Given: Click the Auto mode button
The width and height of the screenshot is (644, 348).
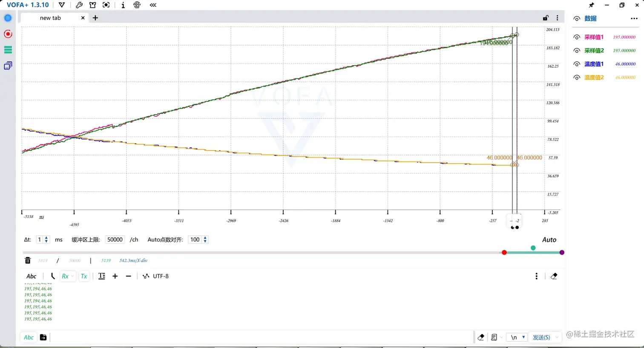Looking at the screenshot, I should coord(549,240).
